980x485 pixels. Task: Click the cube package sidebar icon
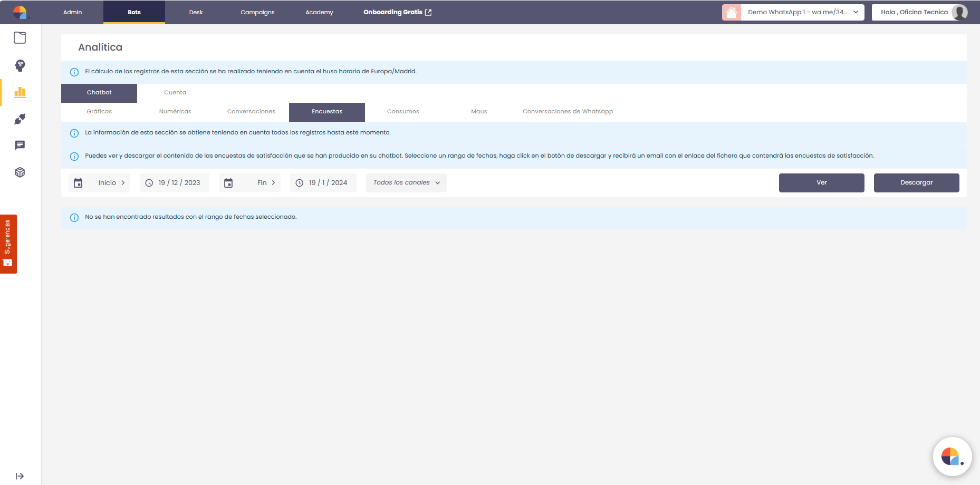(20, 172)
